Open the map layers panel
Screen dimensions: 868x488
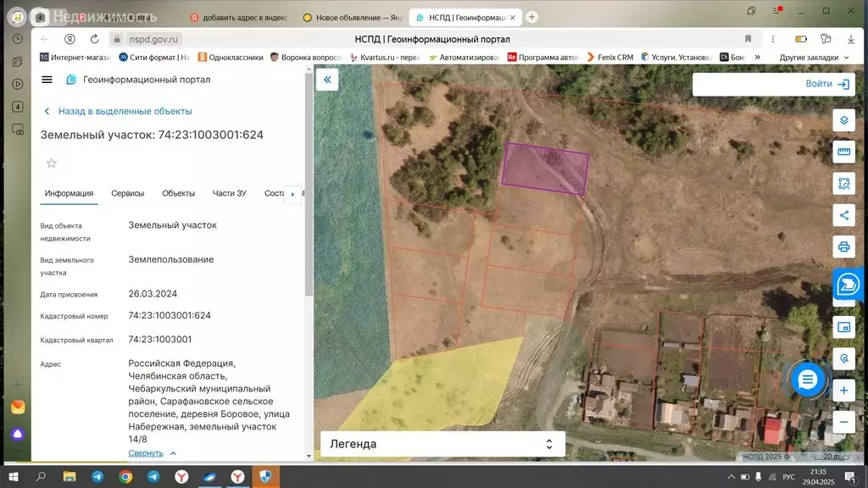pos(843,120)
